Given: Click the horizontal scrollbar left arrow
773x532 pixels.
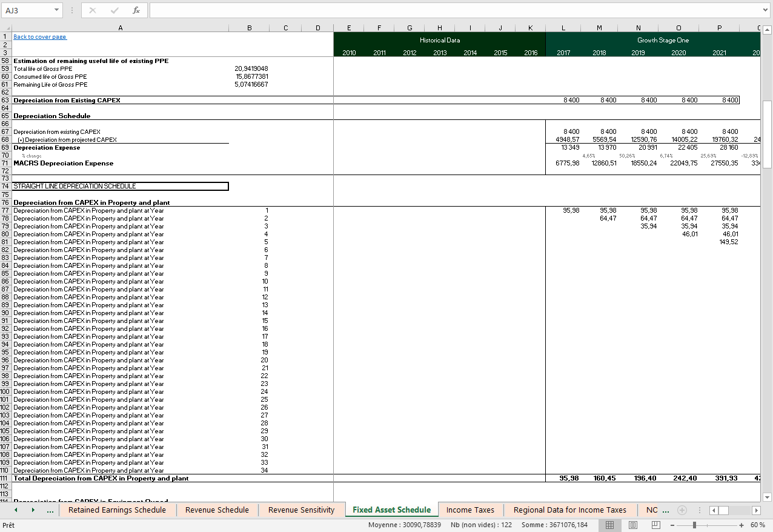Looking at the screenshot, I should click(x=714, y=510).
